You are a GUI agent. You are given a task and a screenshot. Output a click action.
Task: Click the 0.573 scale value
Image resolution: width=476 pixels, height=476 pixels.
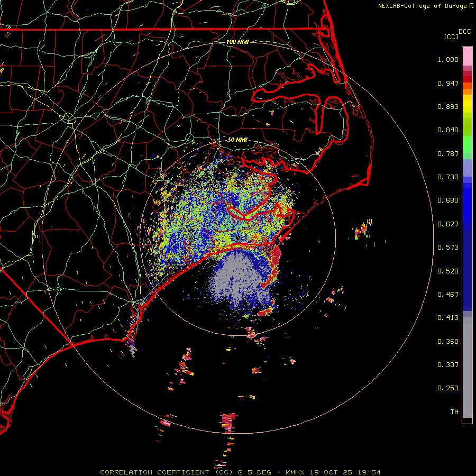[448, 248]
